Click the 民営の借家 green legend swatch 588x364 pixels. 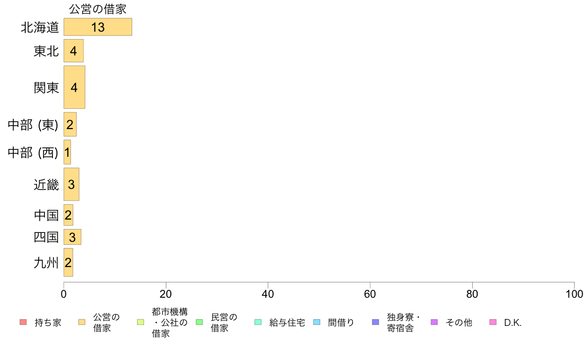pyautogui.click(x=199, y=322)
